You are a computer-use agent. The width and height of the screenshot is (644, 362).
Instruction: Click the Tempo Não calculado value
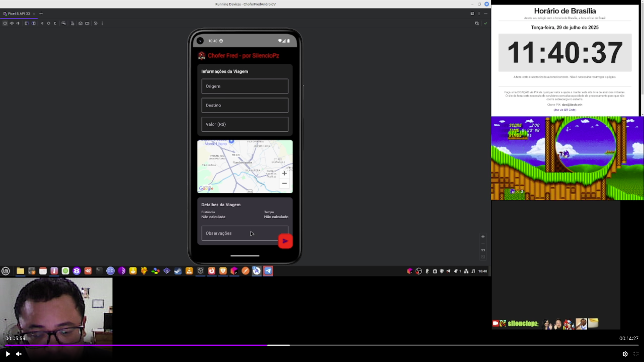pos(276,217)
